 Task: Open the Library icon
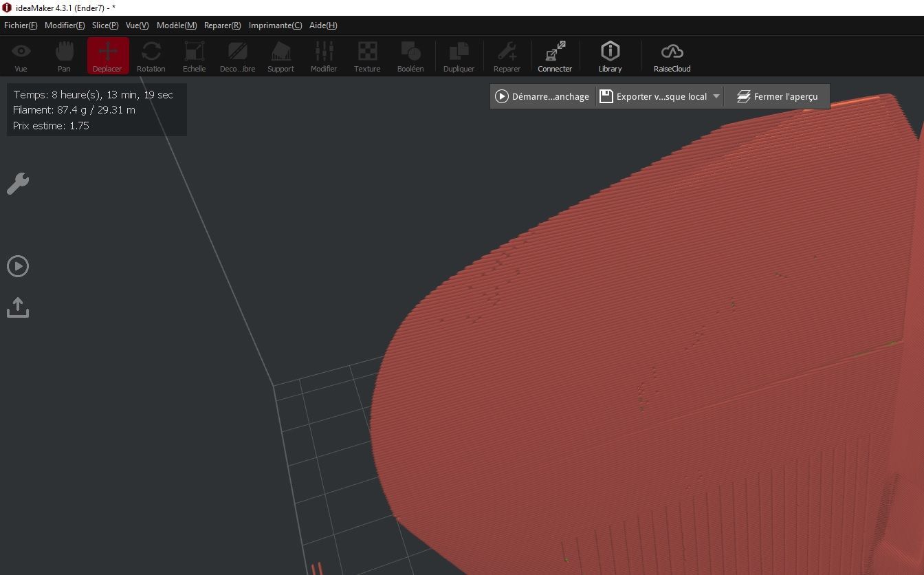(x=610, y=57)
